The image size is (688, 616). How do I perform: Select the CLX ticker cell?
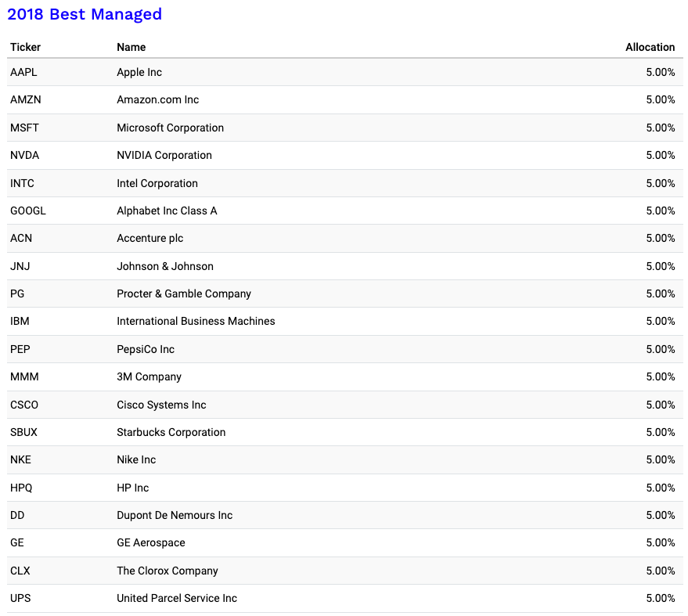pyautogui.click(x=20, y=571)
